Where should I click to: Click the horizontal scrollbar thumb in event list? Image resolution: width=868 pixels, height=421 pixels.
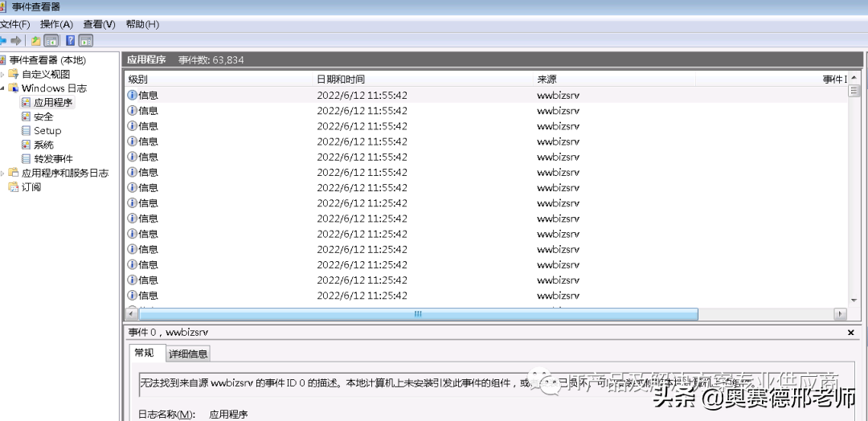pyautogui.click(x=417, y=314)
